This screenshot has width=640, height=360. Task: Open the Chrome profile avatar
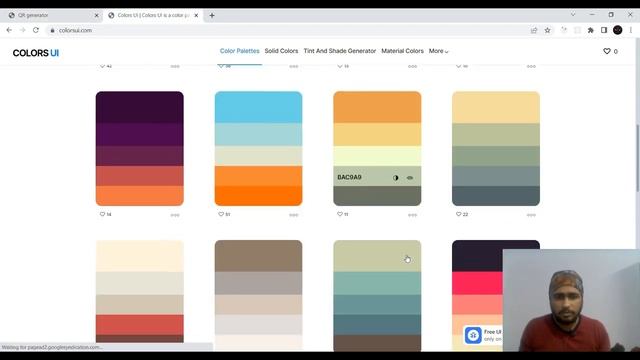(x=618, y=30)
